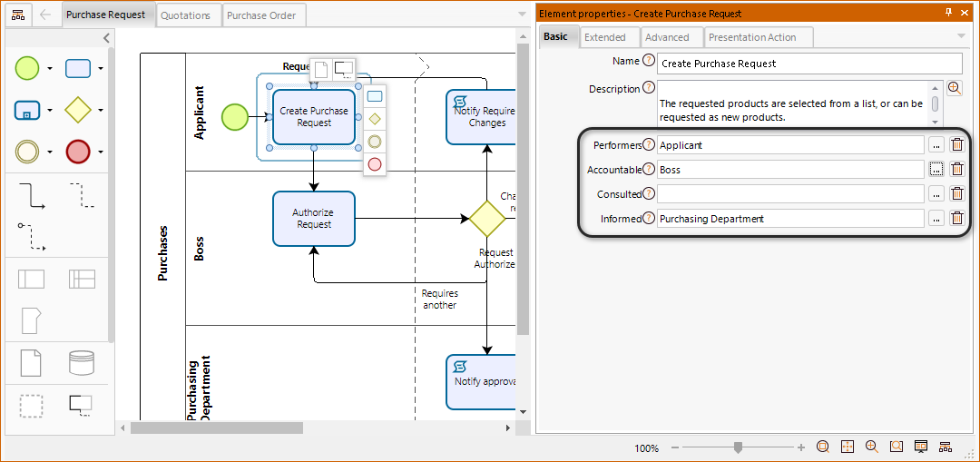Select the green start event shape in palette
This screenshot has width=980, height=462.
pyautogui.click(x=27, y=68)
